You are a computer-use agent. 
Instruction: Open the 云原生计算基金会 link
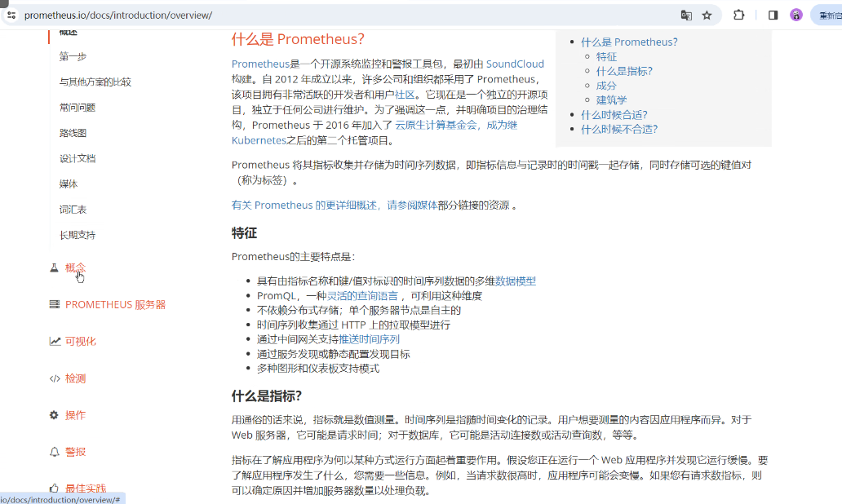point(436,125)
